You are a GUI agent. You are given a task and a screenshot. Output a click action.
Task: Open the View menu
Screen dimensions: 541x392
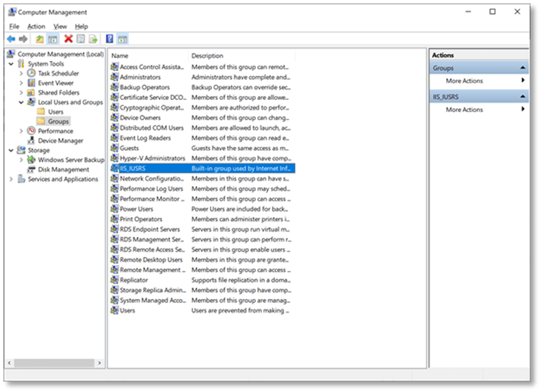(60, 26)
